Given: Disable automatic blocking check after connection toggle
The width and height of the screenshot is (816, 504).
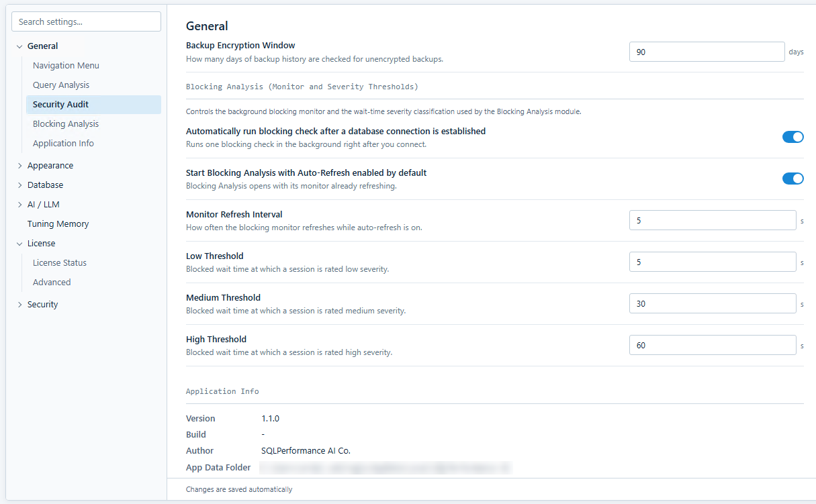Looking at the screenshot, I should 792,137.
